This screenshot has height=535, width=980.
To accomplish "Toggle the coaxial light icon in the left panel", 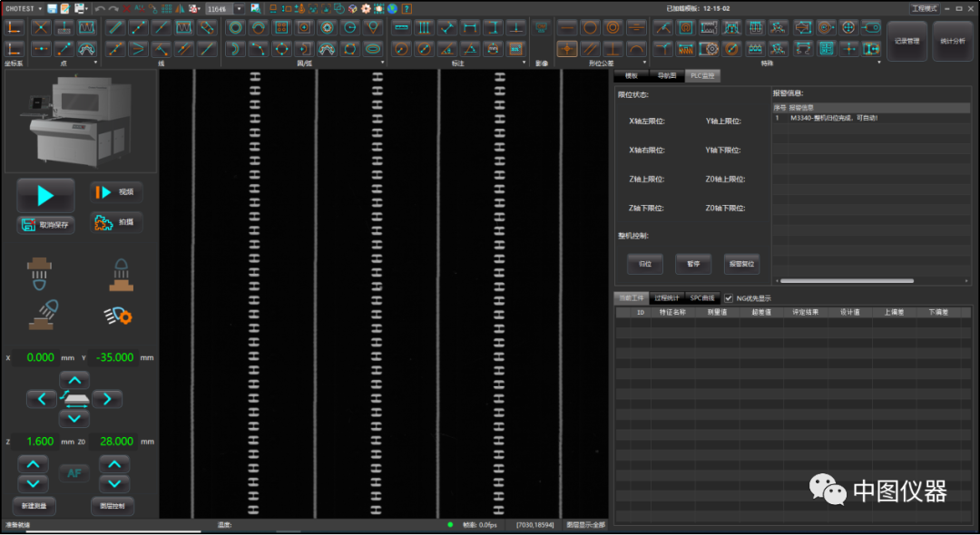I will (x=38, y=273).
